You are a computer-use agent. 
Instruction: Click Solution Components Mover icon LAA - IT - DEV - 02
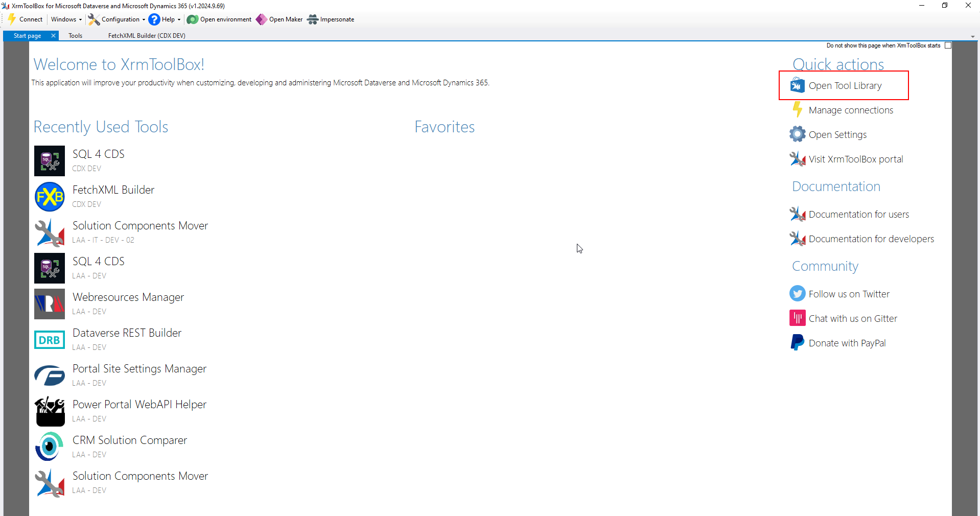50,232
